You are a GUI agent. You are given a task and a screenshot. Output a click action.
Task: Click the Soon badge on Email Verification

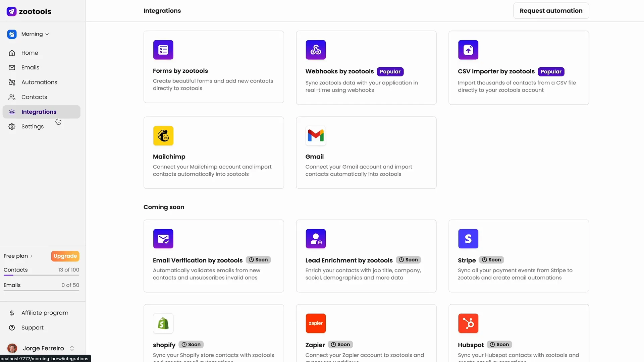[258, 260]
